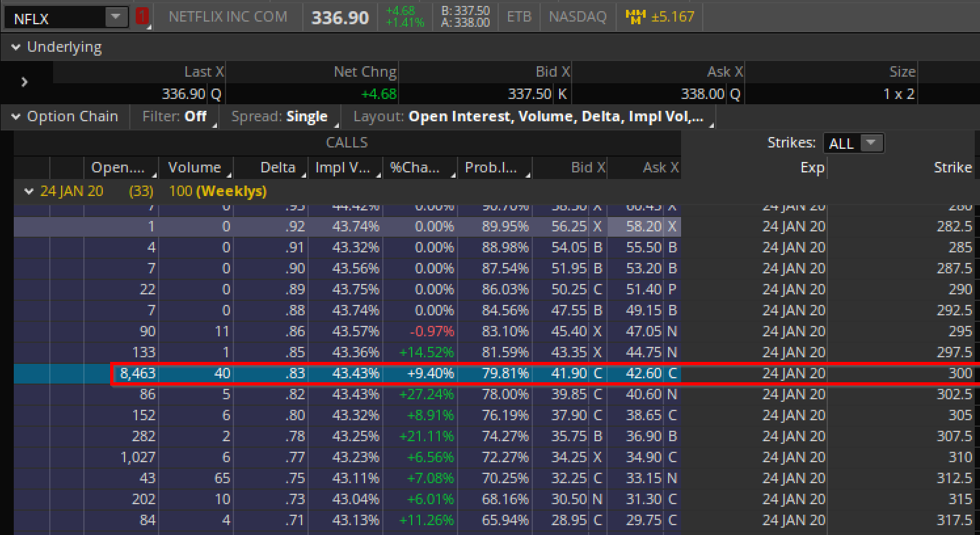Click the %Change column header
Viewport: 980px width, 535px height.
coord(420,168)
